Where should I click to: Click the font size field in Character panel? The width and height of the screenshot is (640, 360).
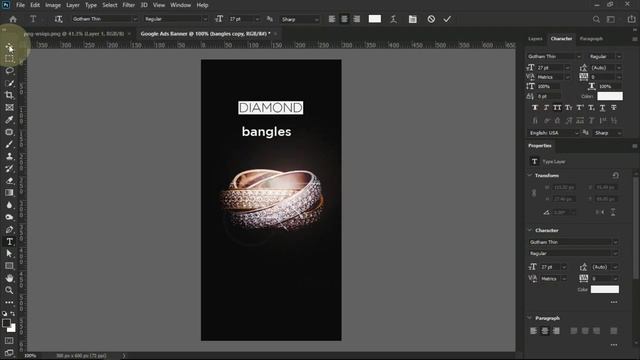549,68
